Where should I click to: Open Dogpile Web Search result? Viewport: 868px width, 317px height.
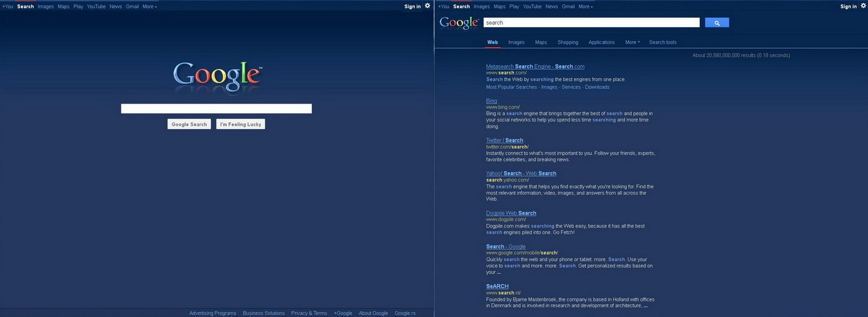pos(511,213)
